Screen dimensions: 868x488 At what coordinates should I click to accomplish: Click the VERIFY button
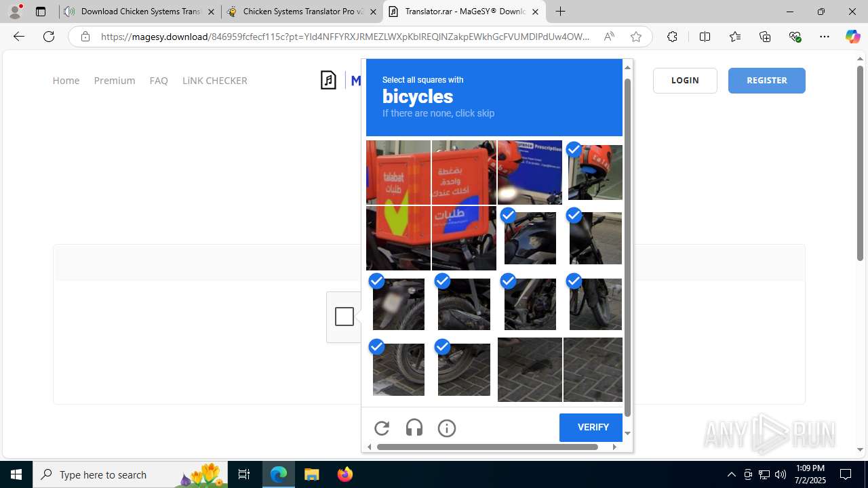click(x=593, y=427)
